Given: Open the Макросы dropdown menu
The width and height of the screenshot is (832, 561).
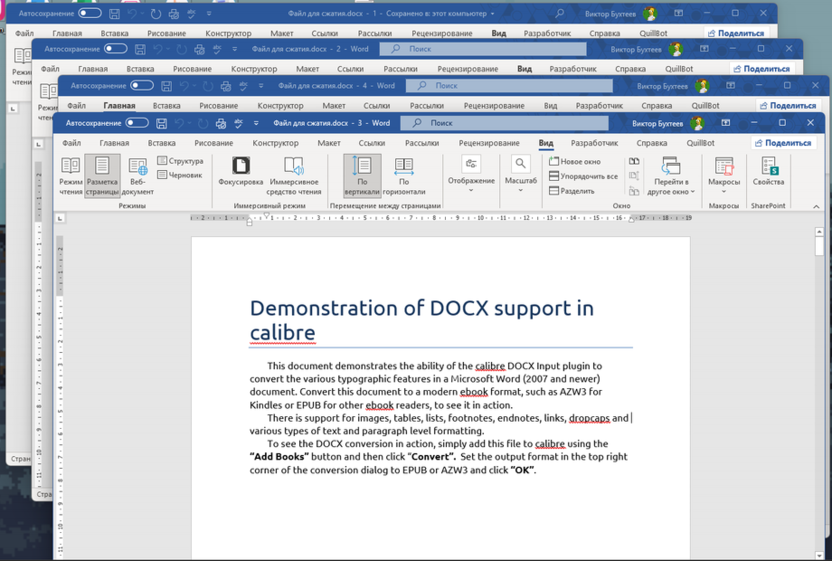Looking at the screenshot, I should 724,174.
